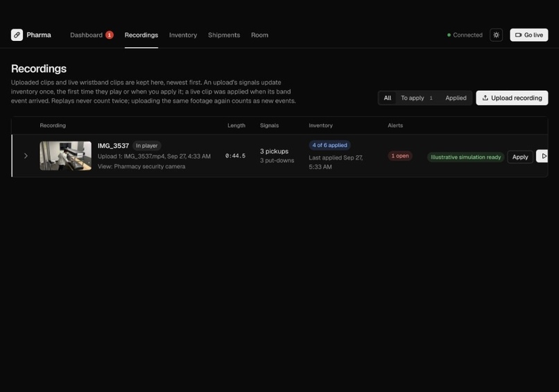Select the Recordings tab
Image resolution: width=559 pixels, height=392 pixels.
coord(141,35)
